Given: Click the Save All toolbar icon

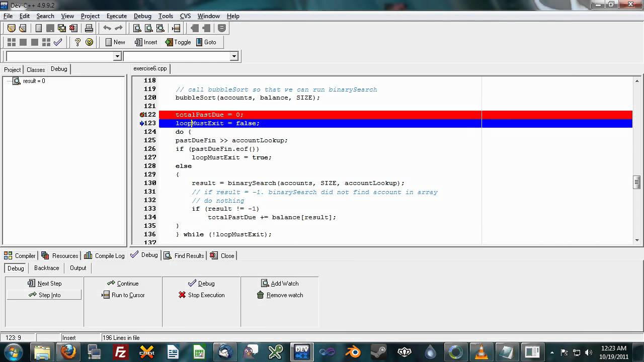Looking at the screenshot, I should pyautogui.click(x=61, y=28).
